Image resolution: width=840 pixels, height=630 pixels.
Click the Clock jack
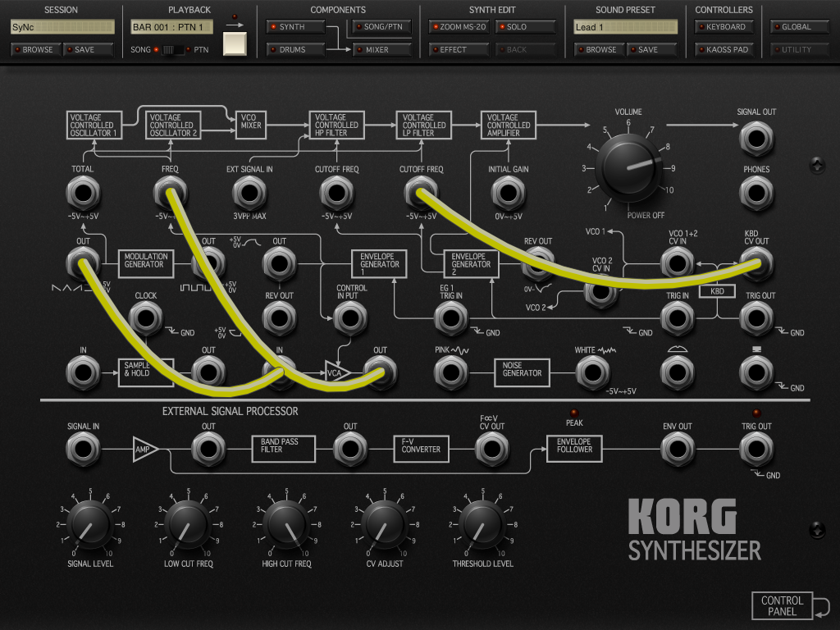[x=146, y=318]
